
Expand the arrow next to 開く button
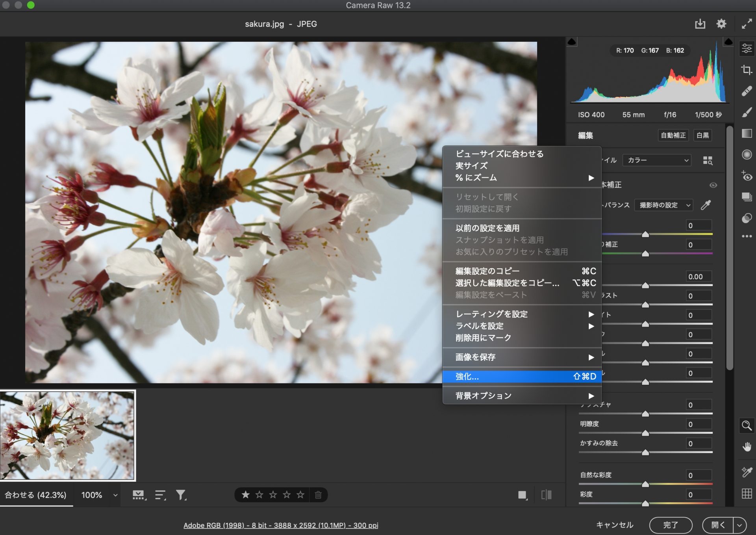click(x=740, y=525)
